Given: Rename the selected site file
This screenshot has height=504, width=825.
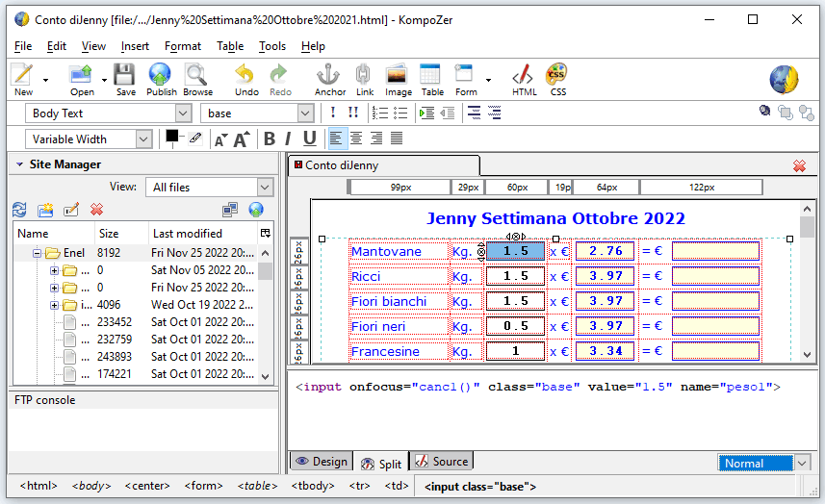Looking at the screenshot, I should click(x=71, y=210).
